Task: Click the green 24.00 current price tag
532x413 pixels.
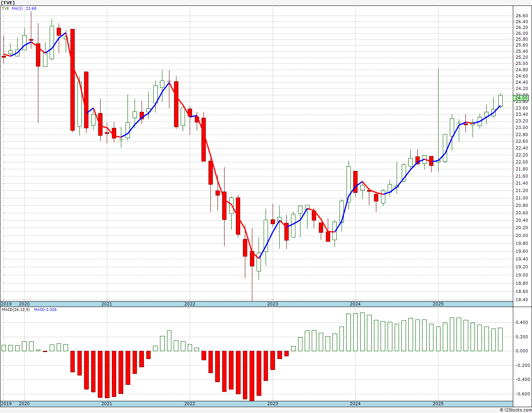Action: coord(522,98)
